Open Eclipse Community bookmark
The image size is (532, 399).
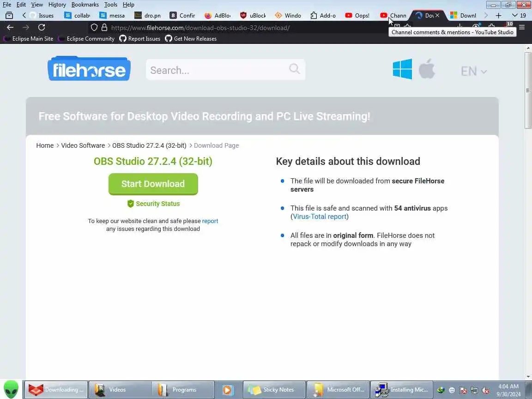pyautogui.click(x=86, y=39)
